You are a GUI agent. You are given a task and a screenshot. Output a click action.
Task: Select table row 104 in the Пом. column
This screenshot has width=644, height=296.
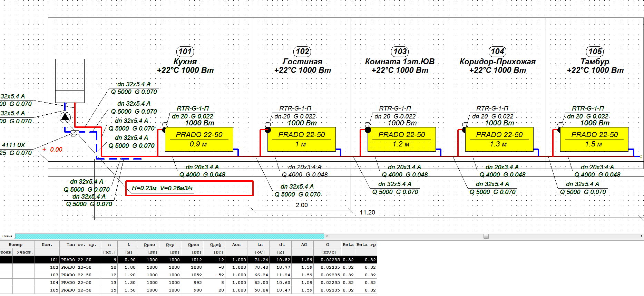click(47, 283)
